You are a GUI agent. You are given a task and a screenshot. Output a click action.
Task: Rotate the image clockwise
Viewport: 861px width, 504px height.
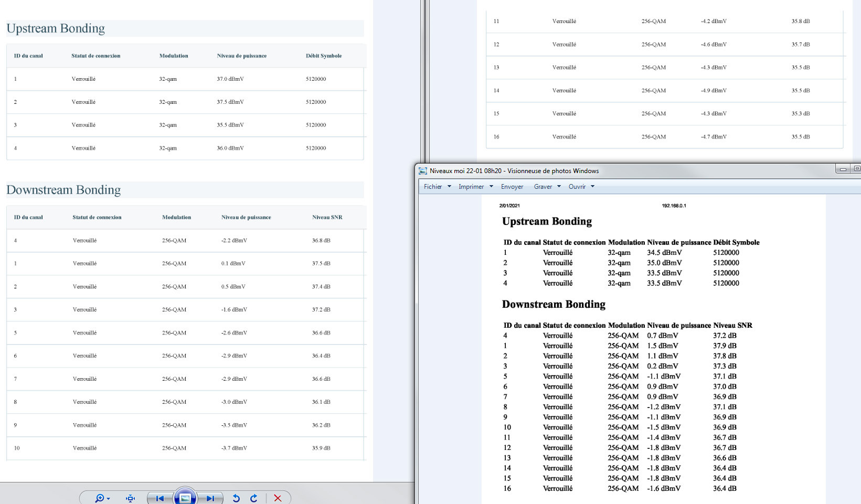coord(254,498)
